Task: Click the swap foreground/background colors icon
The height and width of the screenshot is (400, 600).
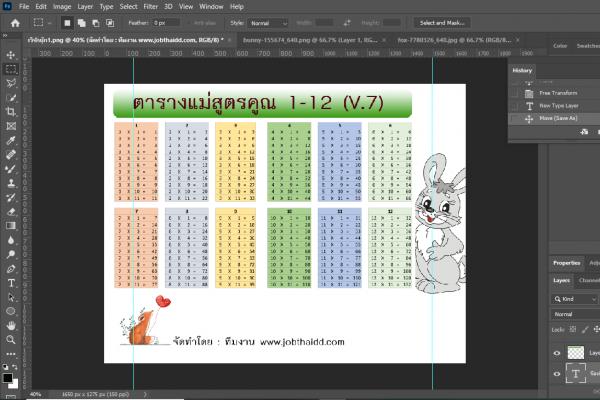Action: click(x=15, y=367)
